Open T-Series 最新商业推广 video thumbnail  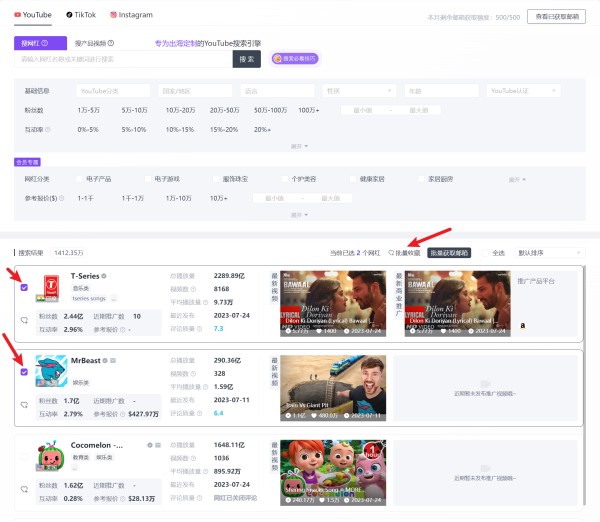click(x=457, y=303)
